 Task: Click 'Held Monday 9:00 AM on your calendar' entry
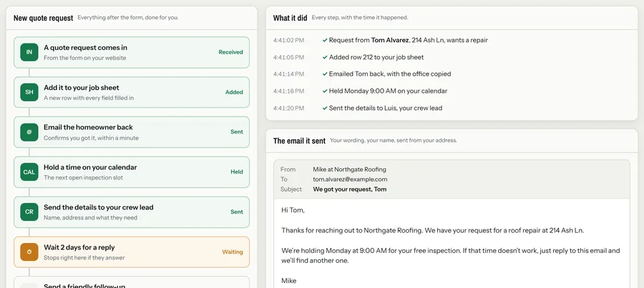pos(388,91)
